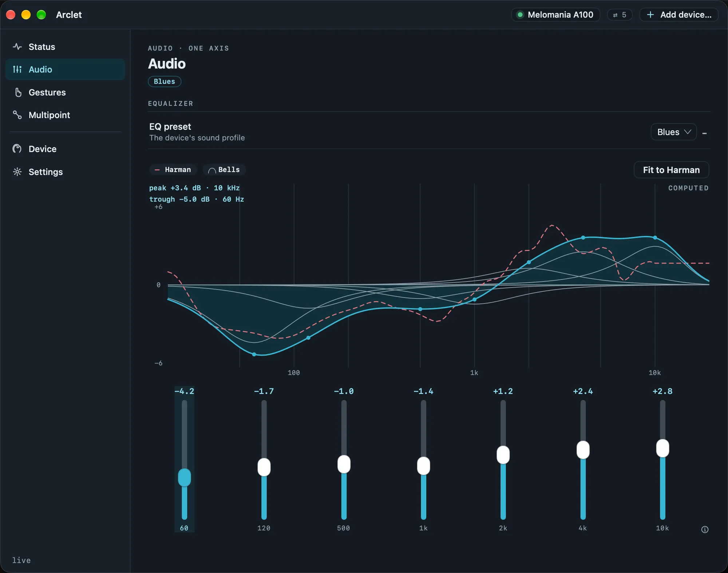Click the 'peak +3.4 dB · 10 kHz' readout
The height and width of the screenshot is (573, 728).
point(194,188)
